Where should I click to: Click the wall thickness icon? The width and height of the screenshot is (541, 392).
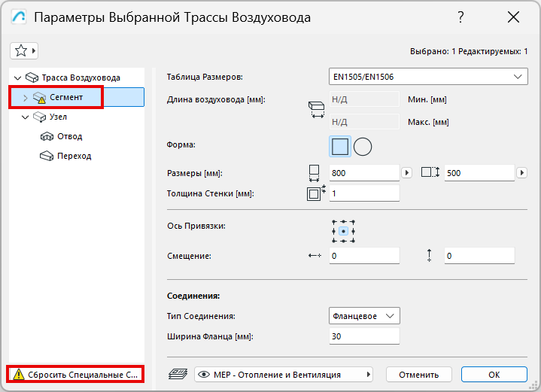coord(316,193)
